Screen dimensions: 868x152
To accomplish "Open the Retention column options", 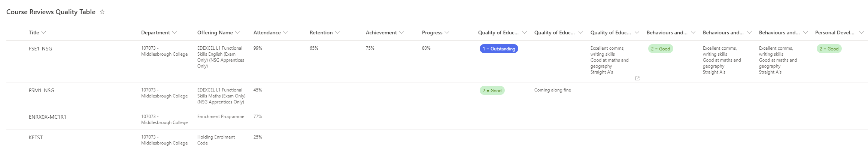I will point(337,33).
